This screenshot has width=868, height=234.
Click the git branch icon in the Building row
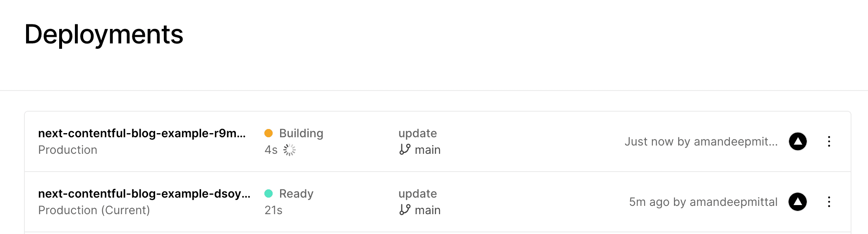pos(405,149)
